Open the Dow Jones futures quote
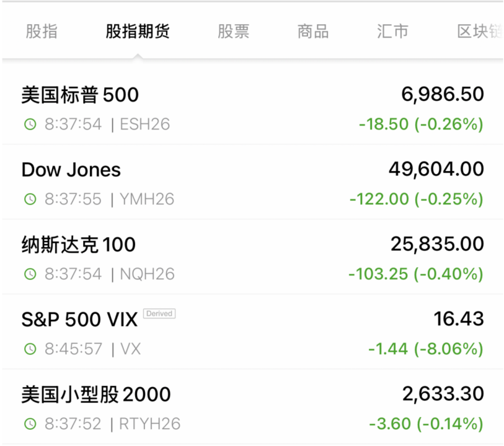504x446 pixels. point(71,170)
